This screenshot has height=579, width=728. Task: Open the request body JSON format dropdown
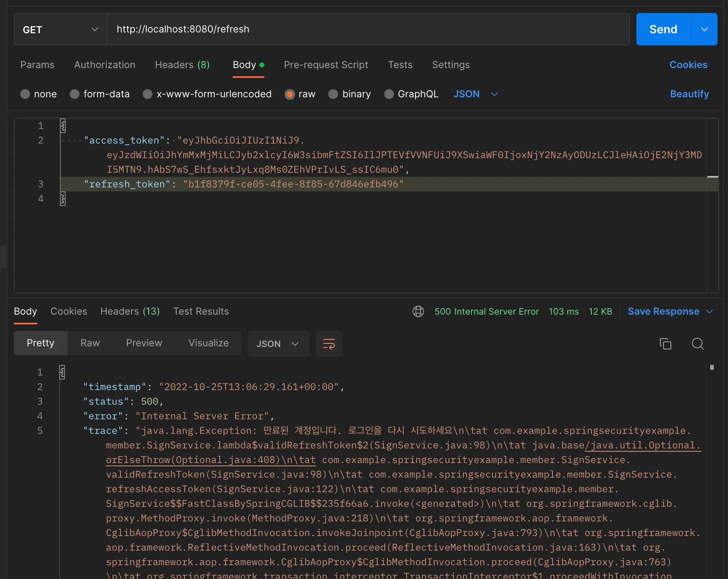coord(475,94)
